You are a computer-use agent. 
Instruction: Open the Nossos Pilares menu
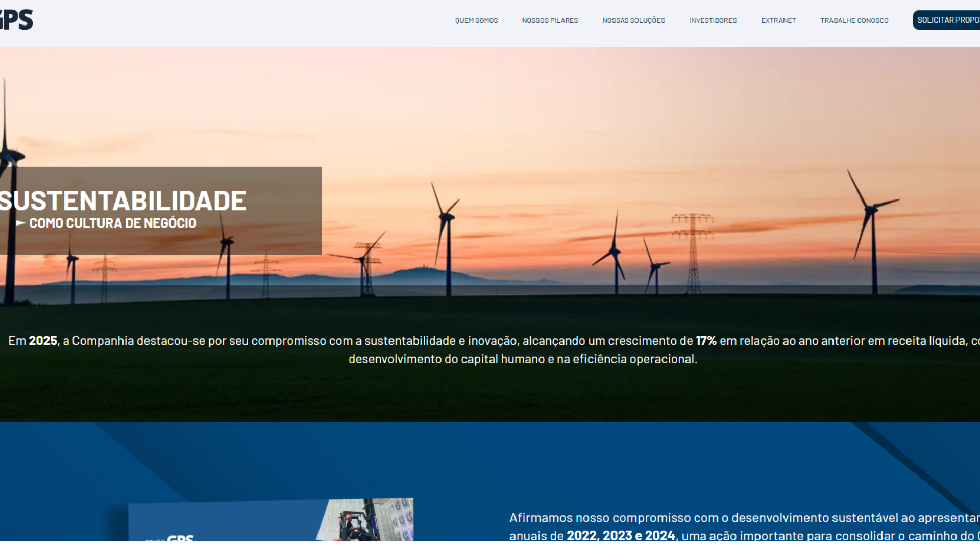550,21
